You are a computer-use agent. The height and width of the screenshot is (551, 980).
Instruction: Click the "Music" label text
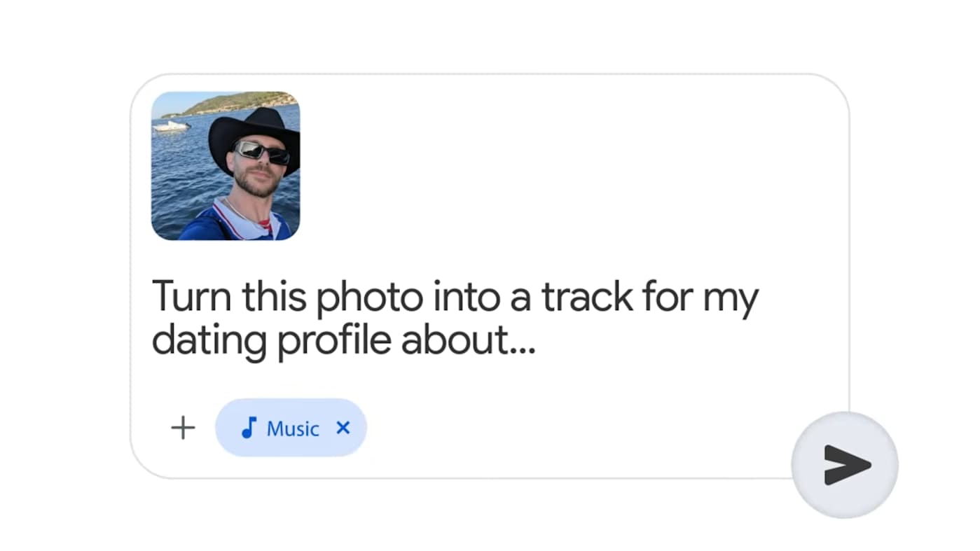point(293,428)
